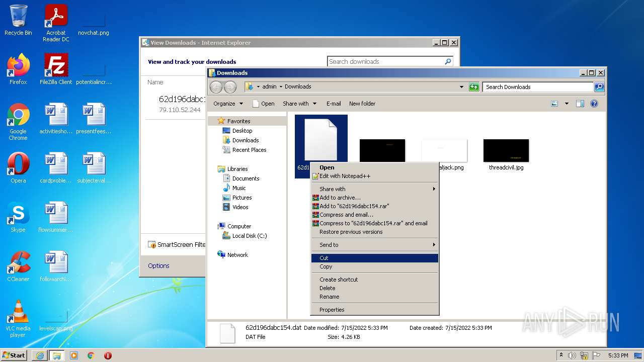Click the Open toolbar button
The image size is (644, 362).
coord(264,104)
